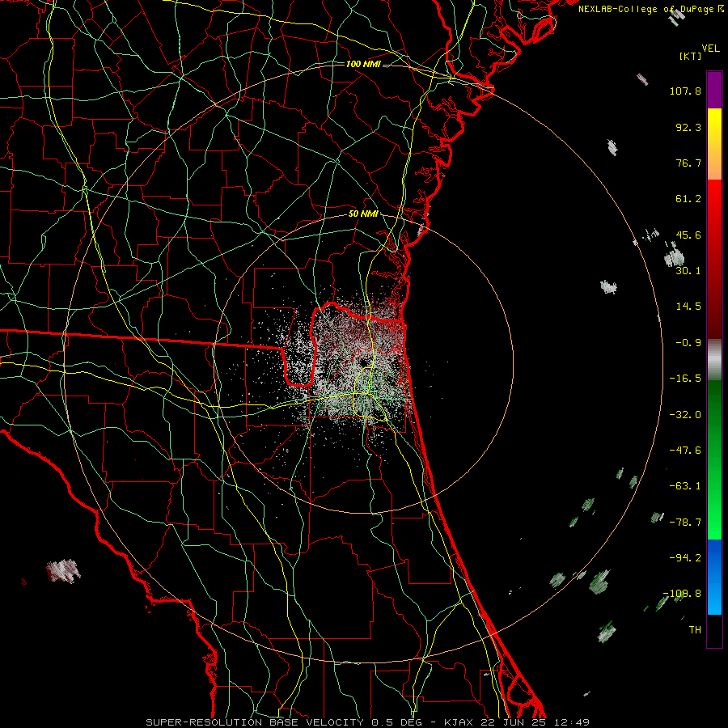Screen dimensions: 728x728
Task: Click the 45.6 velocity scale value
Action: click(688, 235)
